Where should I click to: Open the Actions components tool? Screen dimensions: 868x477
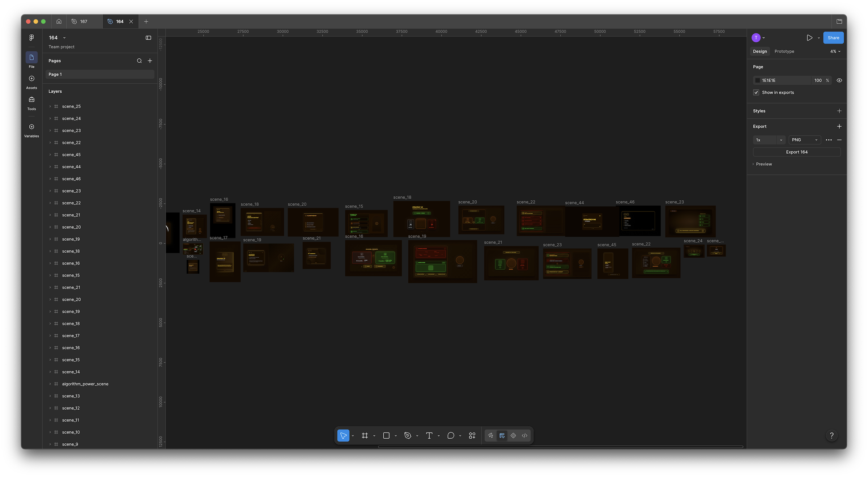[x=472, y=435]
